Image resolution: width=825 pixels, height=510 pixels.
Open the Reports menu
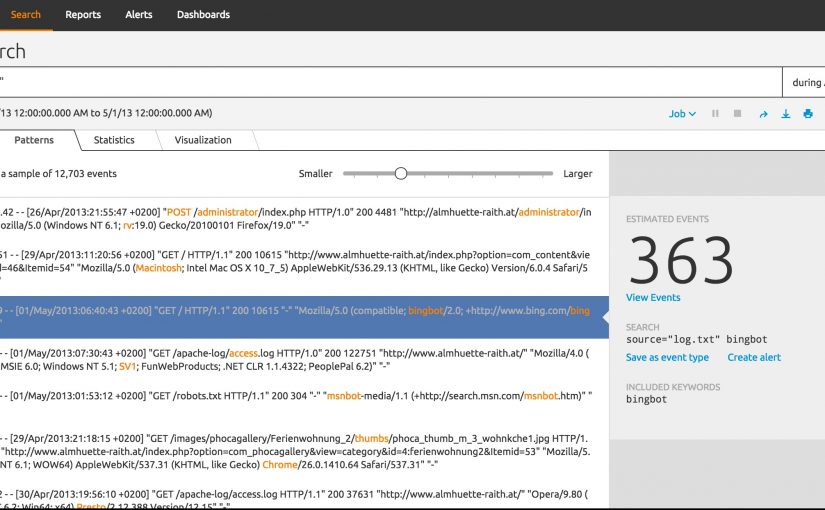83,15
